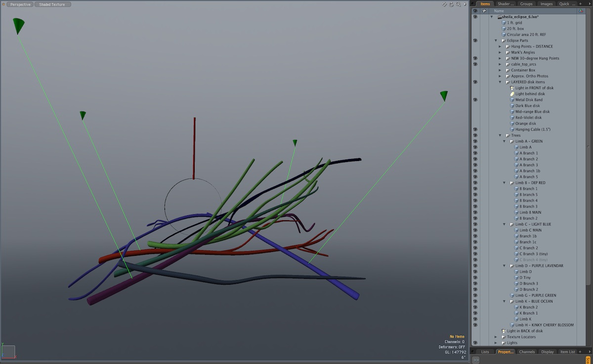Click the mesh cube icon beside Metal Disk Band
This screenshot has width=593, height=364.
pos(512,100)
